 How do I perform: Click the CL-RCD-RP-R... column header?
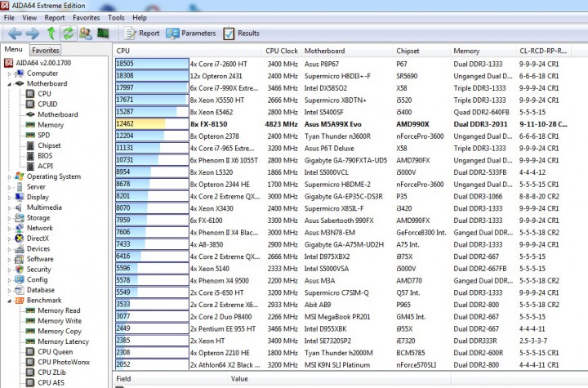(x=543, y=51)
